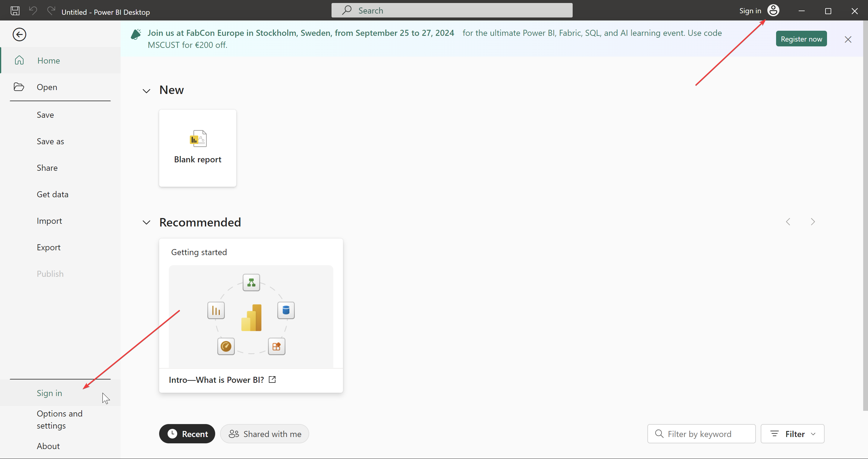Open the Filter dropdown
The image size is (868, 459).
[x=793, y=434]
